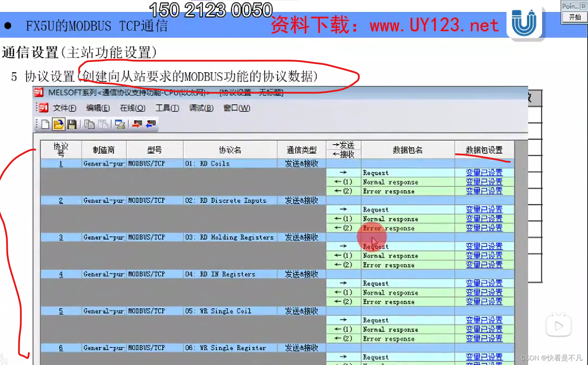Click the Write to module icon
This screenshot has height=365, width=588.
[137, 124]
